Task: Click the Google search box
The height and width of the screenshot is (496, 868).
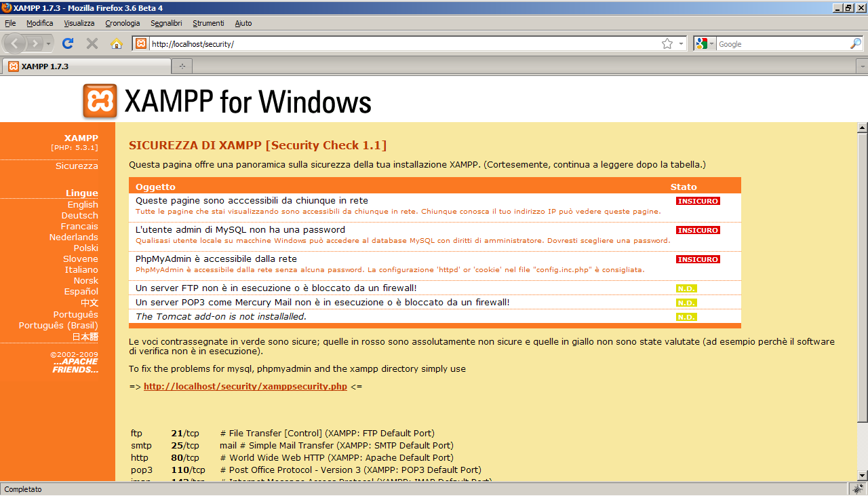Action: pyautogui.click(x=783, y=43)
